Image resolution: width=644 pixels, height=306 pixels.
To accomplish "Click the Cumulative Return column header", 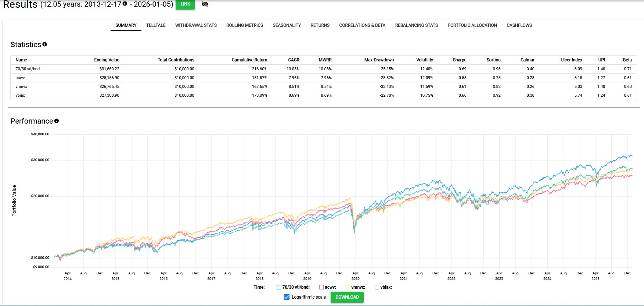I will coord(249,60).
